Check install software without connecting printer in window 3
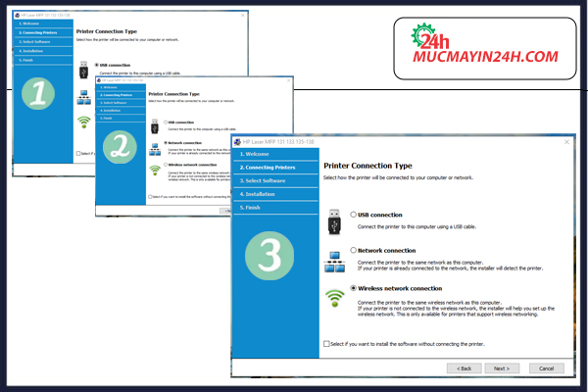This screenshot has width=588, height=392. click(x=326, y=344)
